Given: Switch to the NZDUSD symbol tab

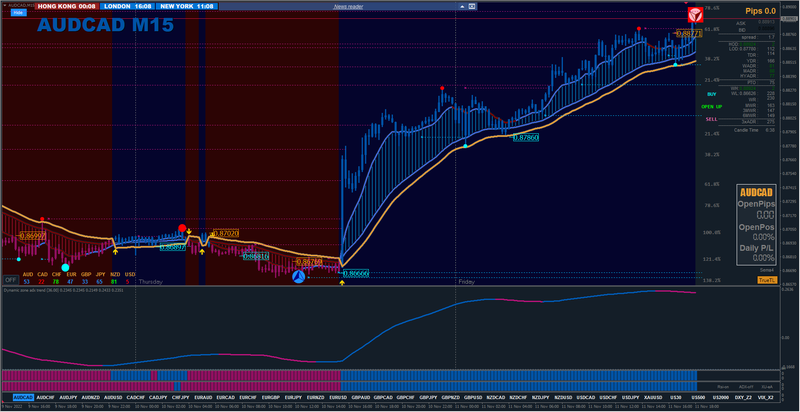Looking at the screenshot, I should pos(563,397).
